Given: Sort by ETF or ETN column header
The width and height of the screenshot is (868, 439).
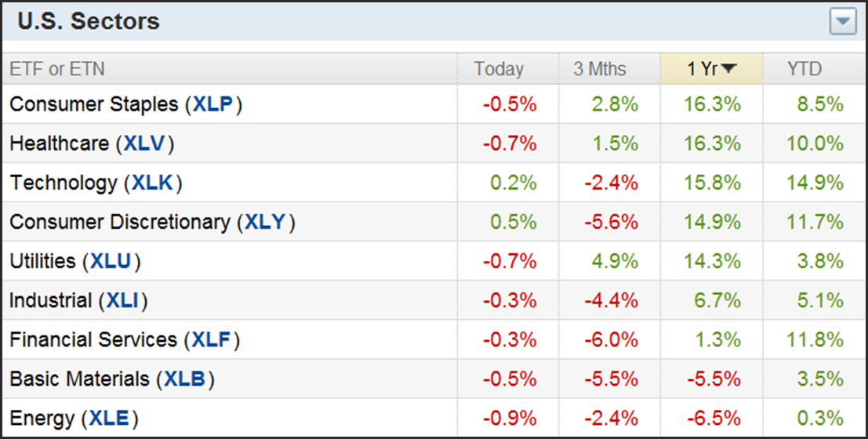Looking at the screenshot, I should (57, 69).
